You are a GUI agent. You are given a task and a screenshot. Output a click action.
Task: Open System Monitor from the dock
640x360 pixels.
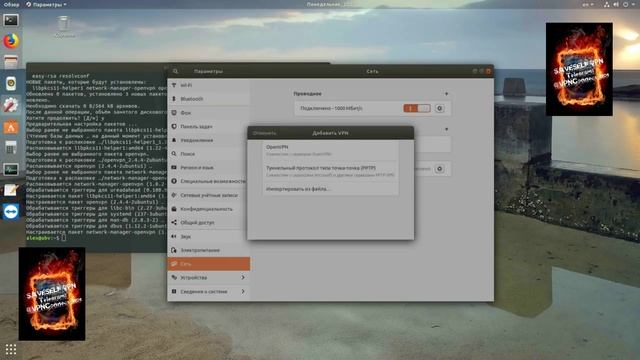tap(11, 169)
